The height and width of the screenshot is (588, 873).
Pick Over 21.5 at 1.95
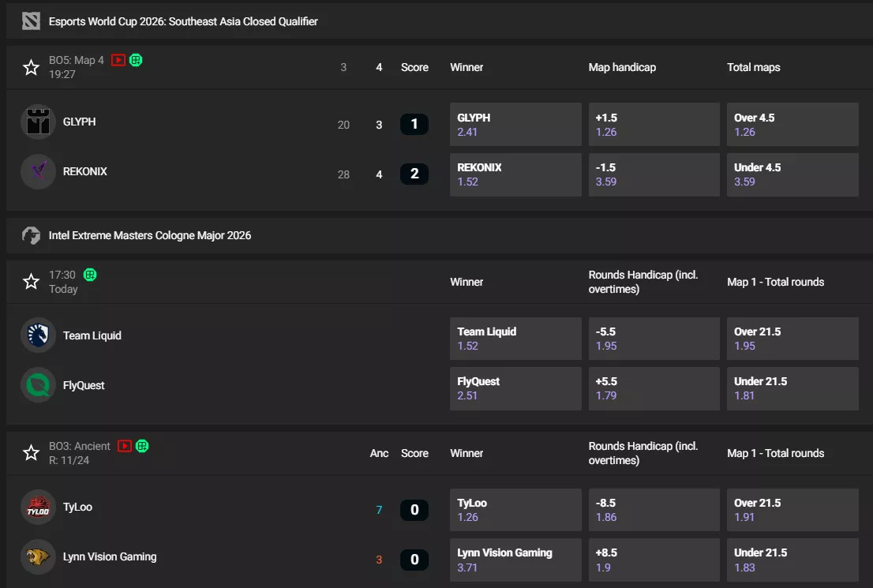[x=792, y=339]
